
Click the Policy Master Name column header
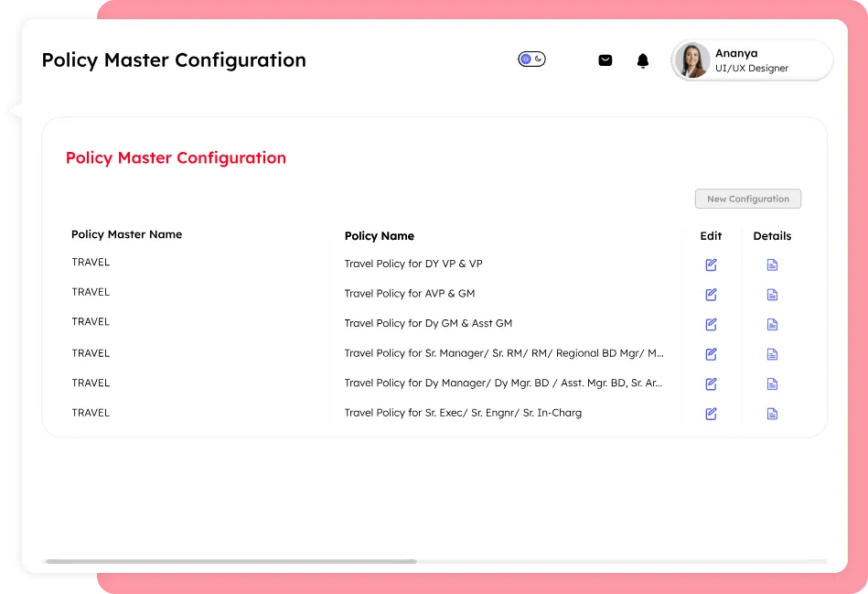[x=126, y=234]
